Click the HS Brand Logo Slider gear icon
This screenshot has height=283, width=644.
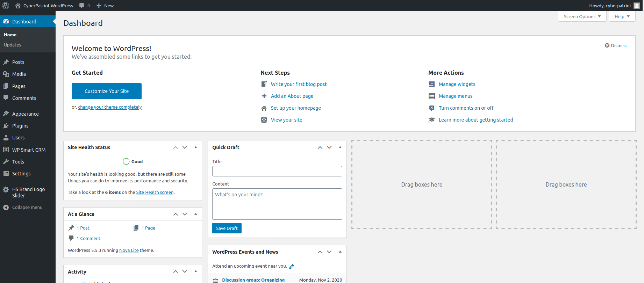[6, 189]
